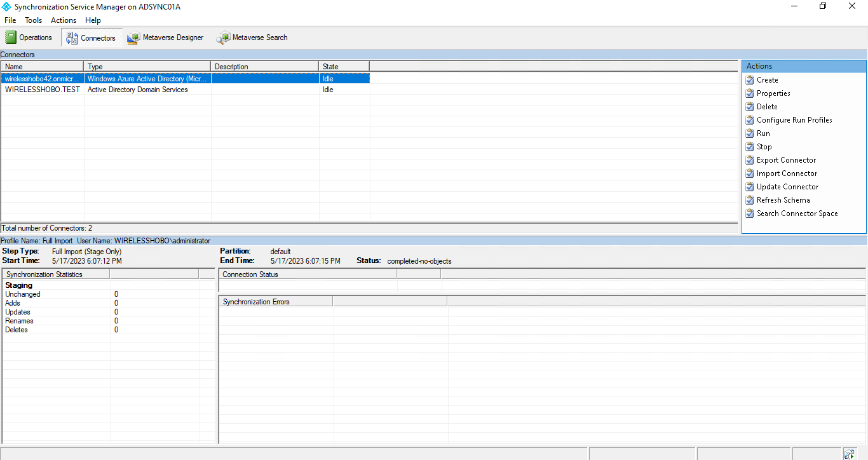The height and width of the screenshot is (460, 868).
Task: Click Refresh Schema in Actions pane
Action: pos(783,200)
